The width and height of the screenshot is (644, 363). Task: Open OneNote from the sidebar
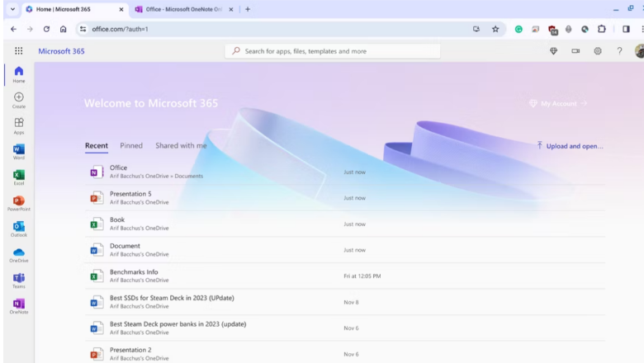coord(18,306)
